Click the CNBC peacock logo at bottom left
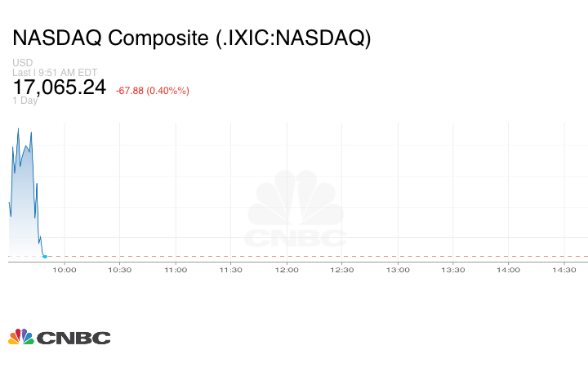The height and width of the screenshot is (368, 588). 59,337
